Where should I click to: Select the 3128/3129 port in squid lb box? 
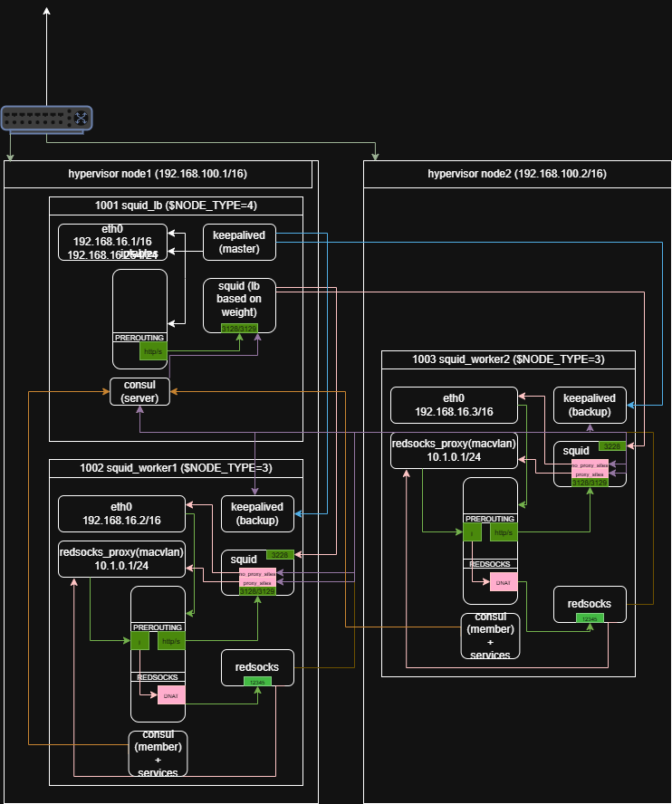point(239,328)
